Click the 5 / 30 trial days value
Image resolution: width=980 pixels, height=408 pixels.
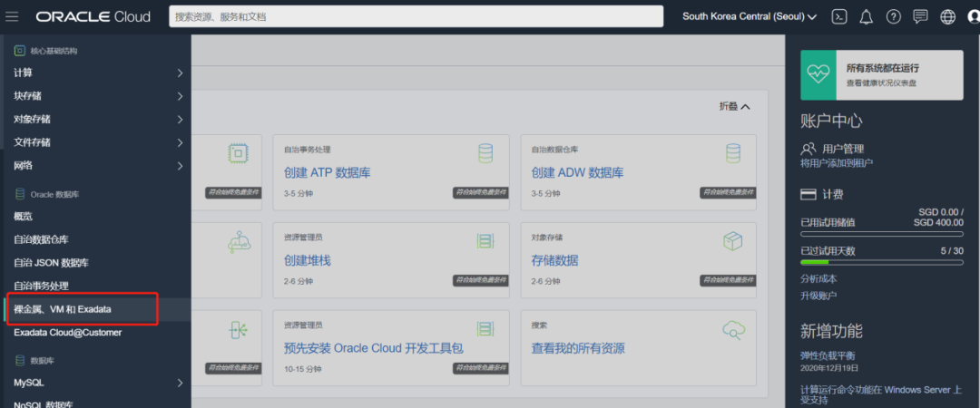(950, 250)
